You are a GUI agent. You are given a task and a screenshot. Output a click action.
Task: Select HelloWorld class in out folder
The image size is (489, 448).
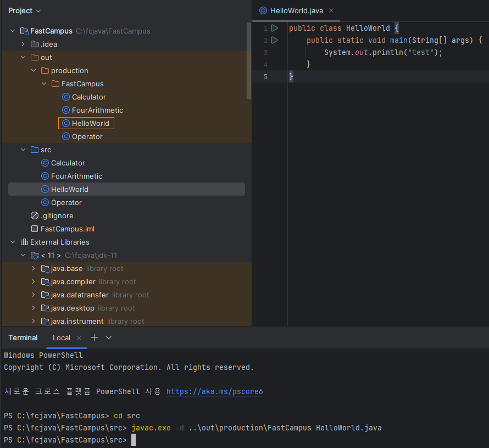[86, 123]
